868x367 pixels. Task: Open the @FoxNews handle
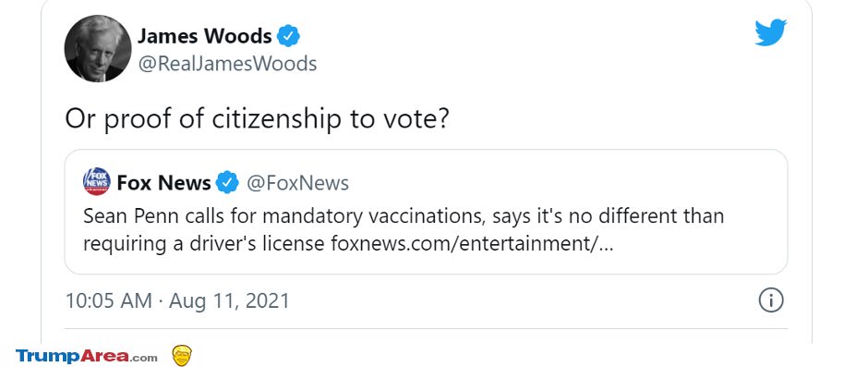[x=297, y=183]
